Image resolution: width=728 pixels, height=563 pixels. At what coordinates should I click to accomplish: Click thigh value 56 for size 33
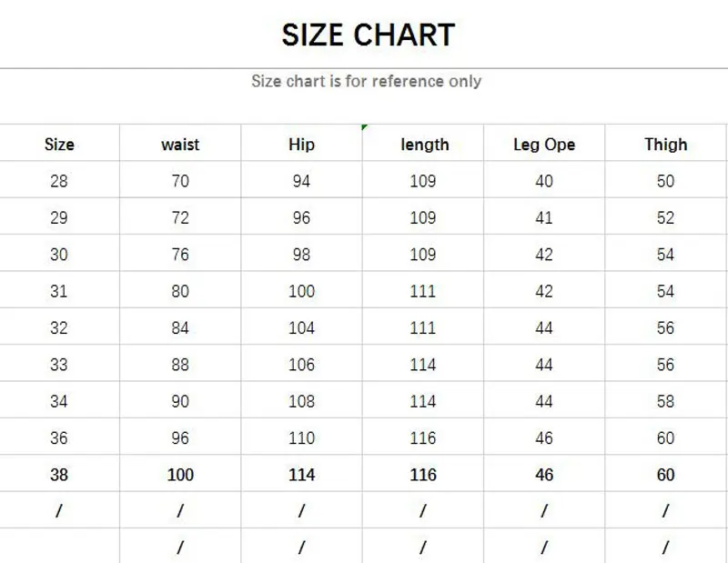click(x=665, y=365)
